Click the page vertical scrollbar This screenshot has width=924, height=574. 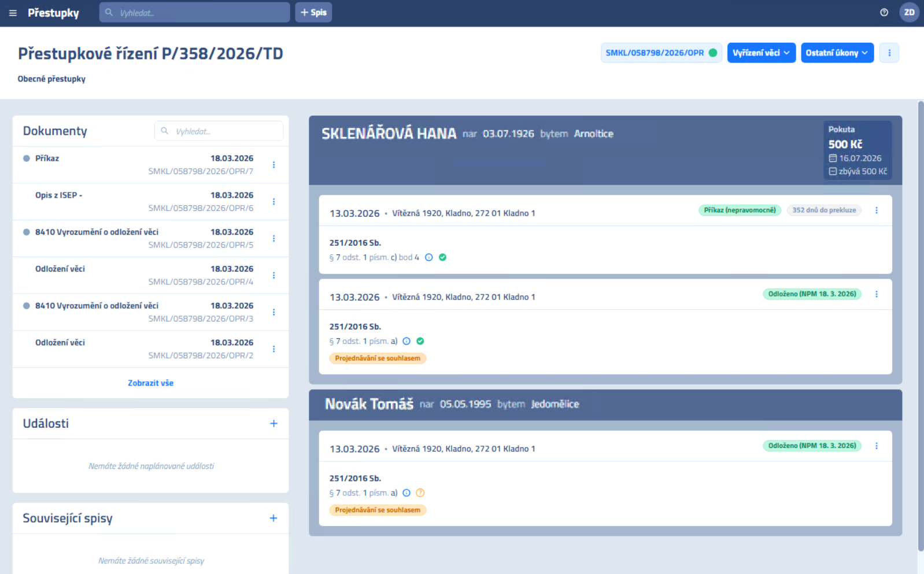pyautogui.click(x=921, y=327)
